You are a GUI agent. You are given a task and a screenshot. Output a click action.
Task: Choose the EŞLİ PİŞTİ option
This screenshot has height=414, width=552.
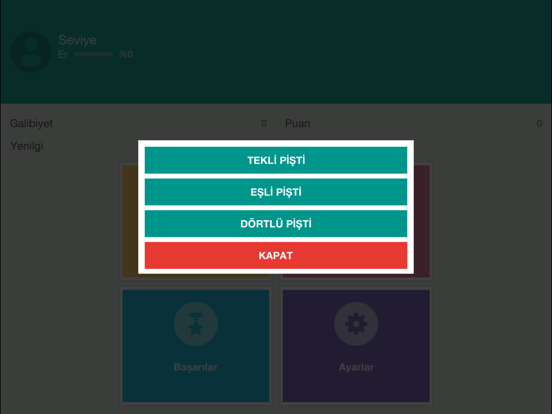[x=276, y=192]
